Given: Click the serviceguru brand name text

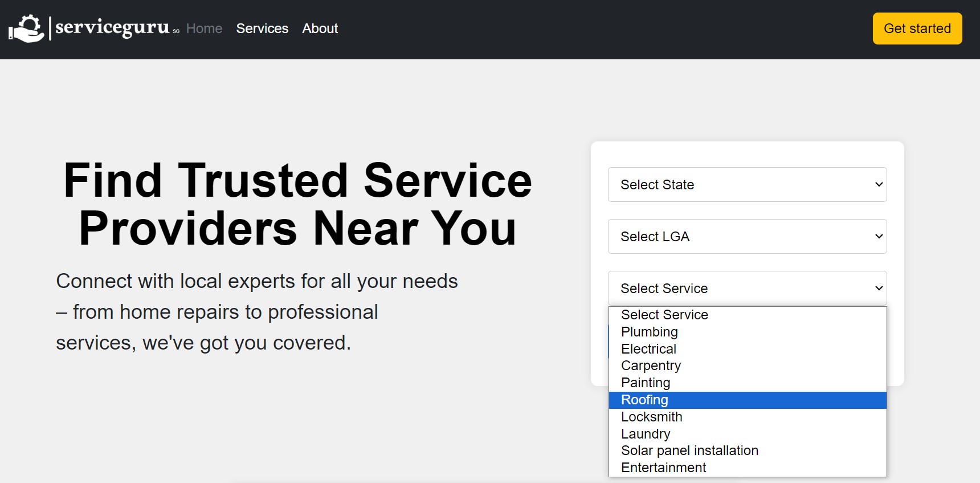Looking at the screenshot, I should [x=112, y=27].
